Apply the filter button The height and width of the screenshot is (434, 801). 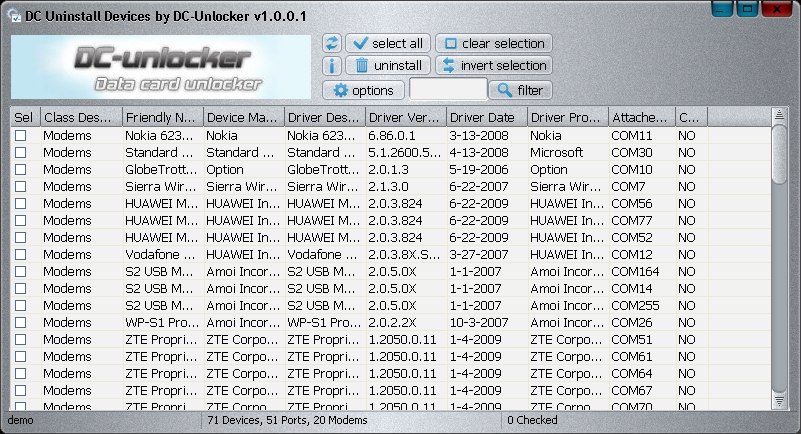coord(521,90)
